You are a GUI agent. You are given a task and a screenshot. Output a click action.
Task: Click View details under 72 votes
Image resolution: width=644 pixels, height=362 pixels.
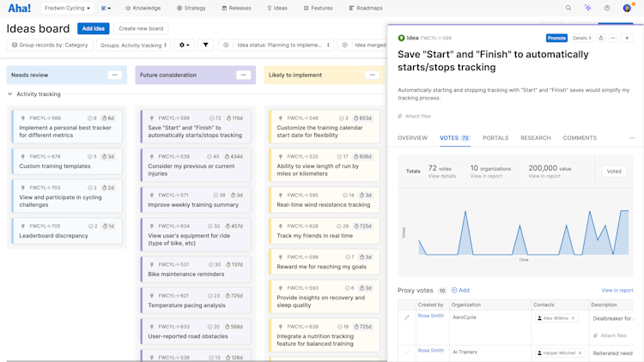[x=442, y=176]
